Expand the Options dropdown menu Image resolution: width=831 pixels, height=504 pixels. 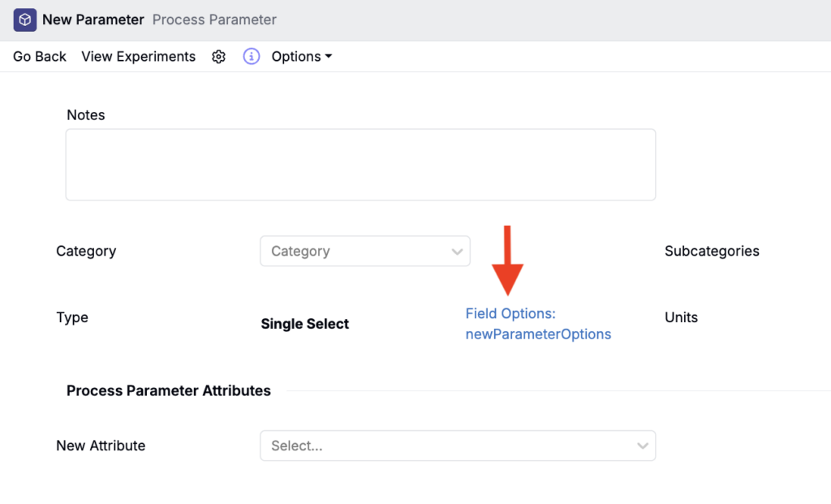pos(302,57)
